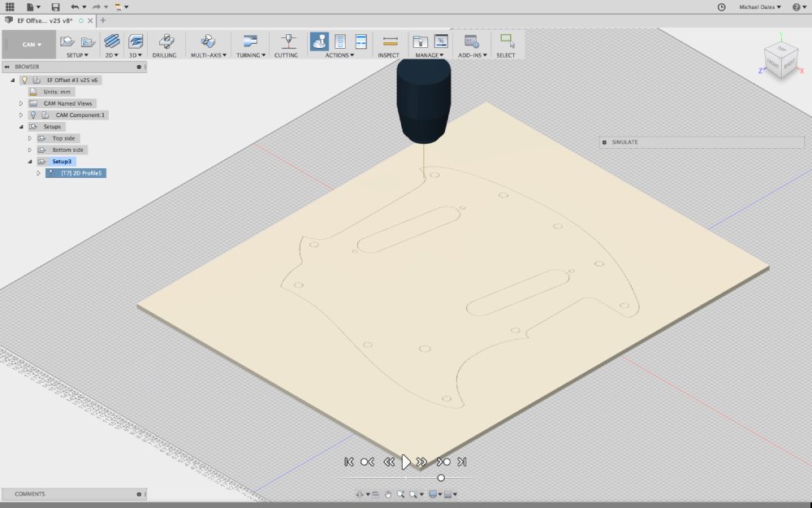Click the Post Process icon
The width and height of the screenshot is (812, 508).
coord(340,41)
